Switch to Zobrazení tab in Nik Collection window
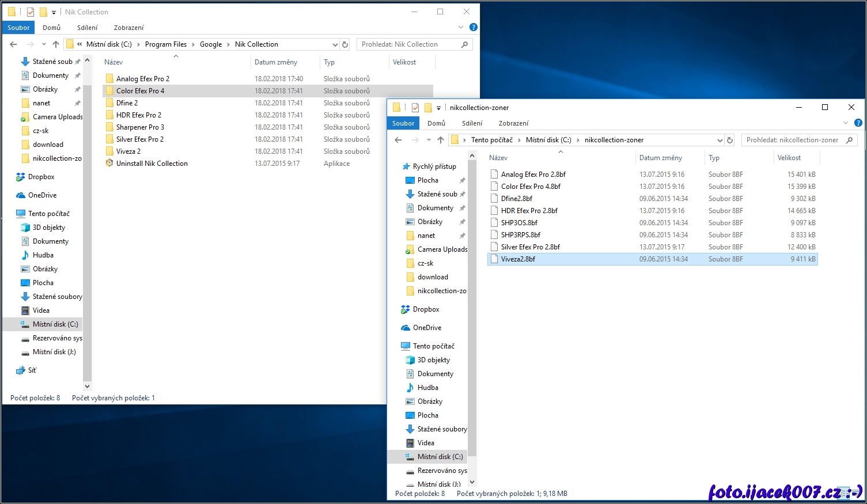 pyautogui.click(x=128, y=28)
